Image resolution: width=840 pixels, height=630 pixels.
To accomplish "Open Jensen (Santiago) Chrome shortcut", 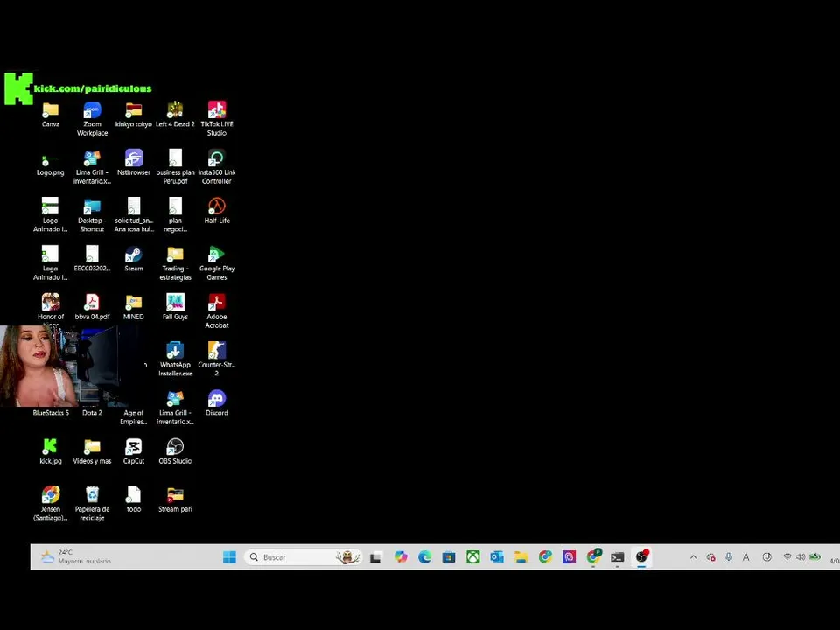I will (51, 495).
